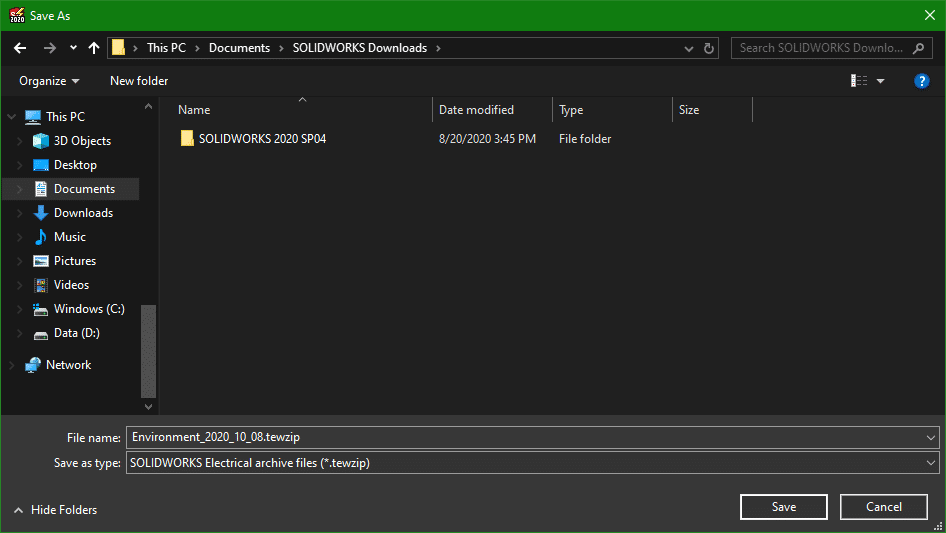Expand chevron after SOLIDWORKS Downloads breadcrumb
This screenshot has width=946, height=533.
[x=439, y=48]
